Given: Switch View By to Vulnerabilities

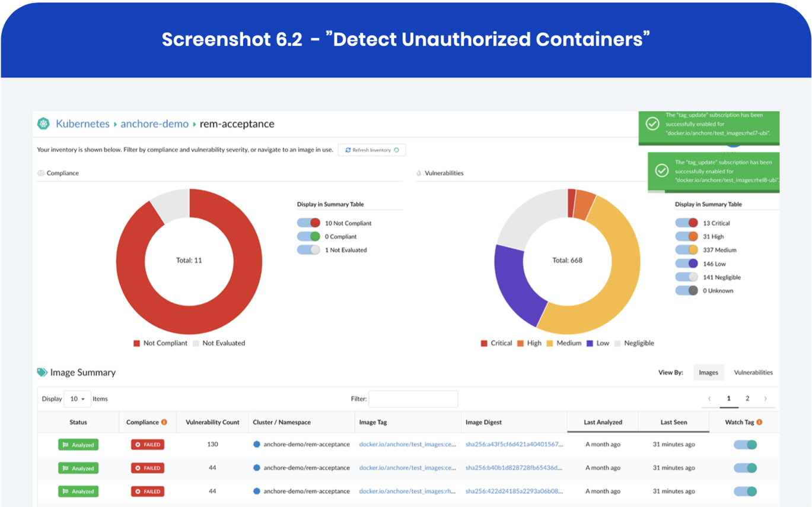Looking at the screenshot, I should tap(753, 372).
